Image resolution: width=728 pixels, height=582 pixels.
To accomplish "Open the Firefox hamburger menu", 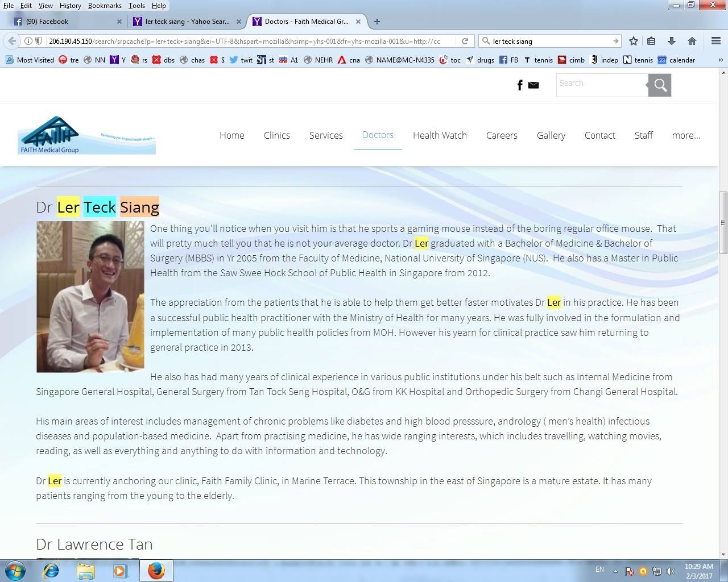I will 716,41.
